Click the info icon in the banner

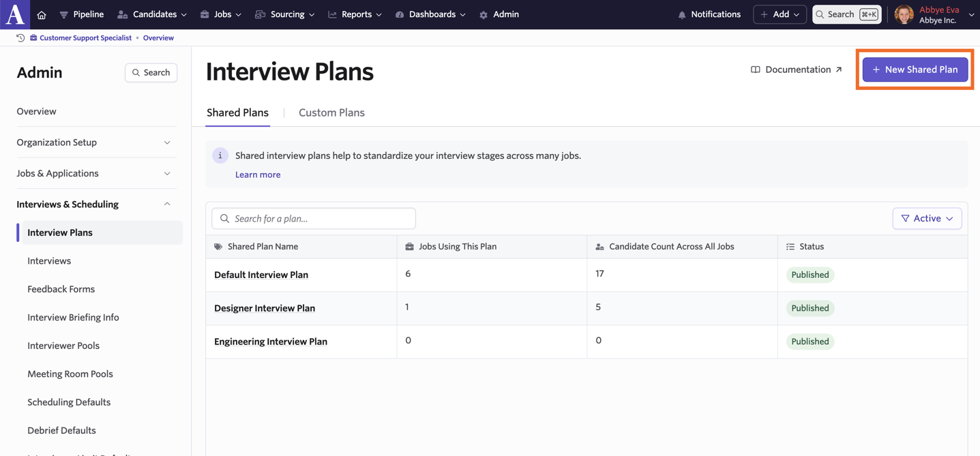pyautogui.click(x=220, y=155)
